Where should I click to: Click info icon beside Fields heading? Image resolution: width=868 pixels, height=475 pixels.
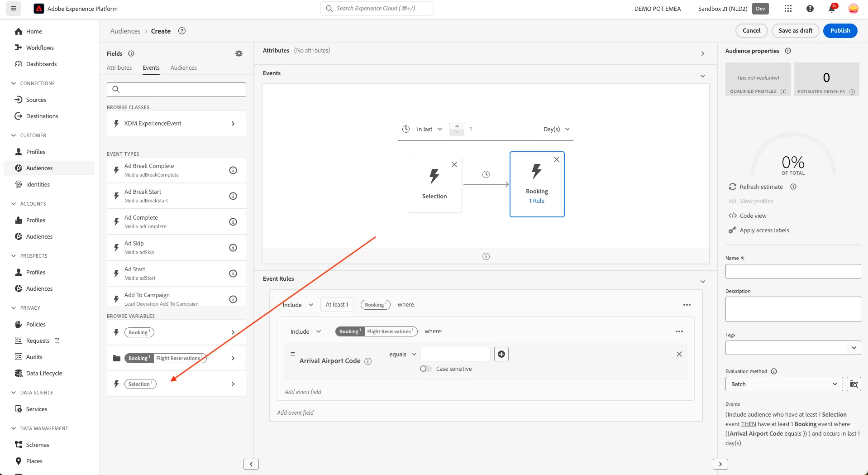[x=131, y=53]
